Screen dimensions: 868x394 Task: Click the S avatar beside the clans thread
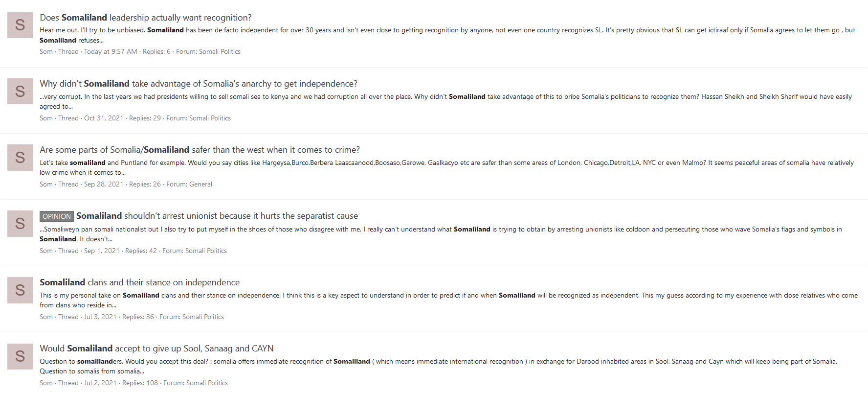coord(20,290)
